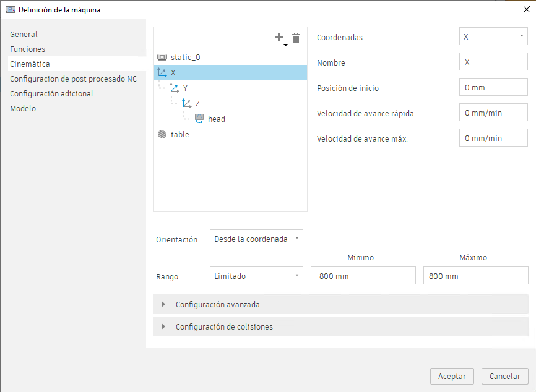This screenshot has height=392, width=536.
Task: Click the Z axis icon in tree
Action: [x=187, y=103]
